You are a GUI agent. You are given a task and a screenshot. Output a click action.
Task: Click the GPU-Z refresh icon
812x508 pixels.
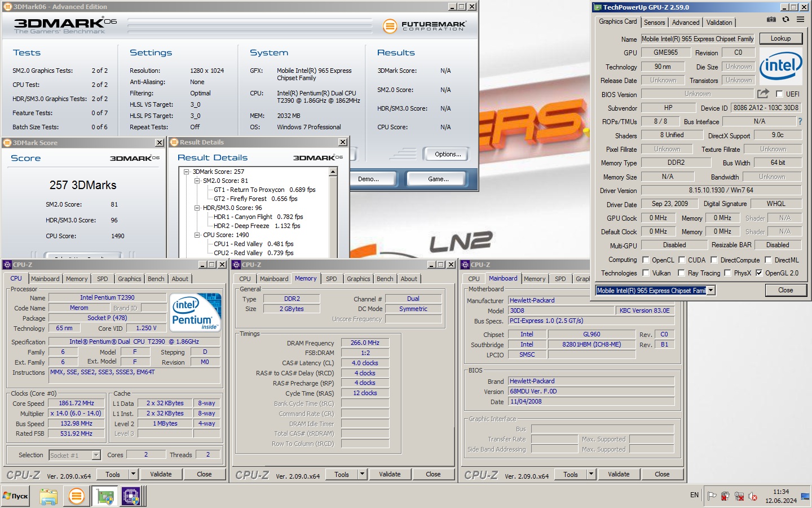785,20
